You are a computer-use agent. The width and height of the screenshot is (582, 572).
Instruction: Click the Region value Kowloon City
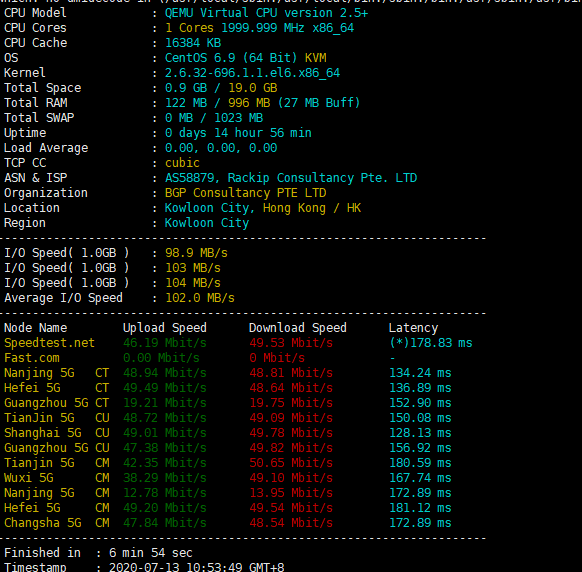tap(207, 223)
